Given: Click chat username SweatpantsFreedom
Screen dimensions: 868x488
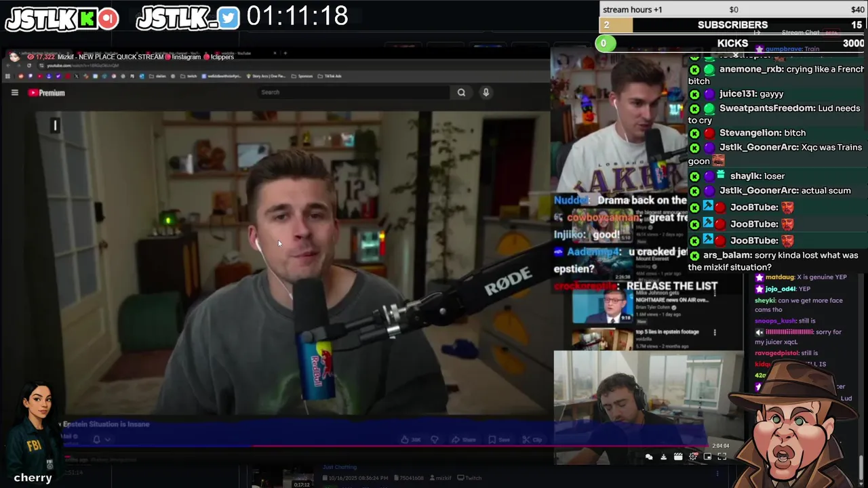Looking at the screenshot, I should [x=768, y=108].
